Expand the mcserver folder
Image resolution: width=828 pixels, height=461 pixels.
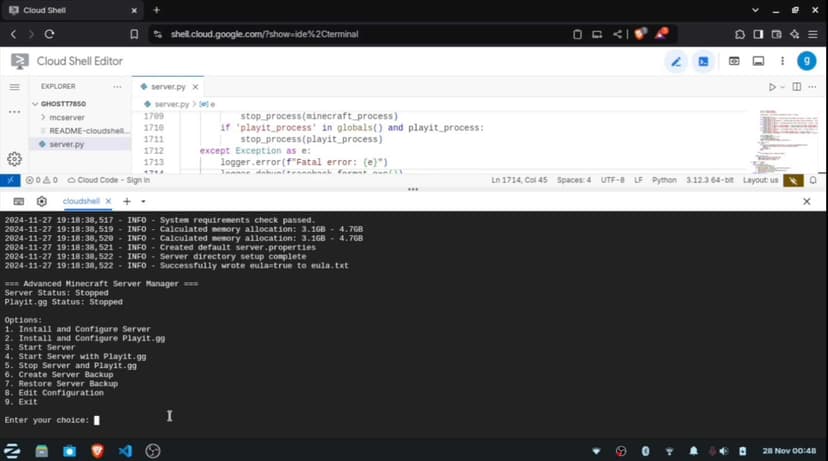coord(67,117)
